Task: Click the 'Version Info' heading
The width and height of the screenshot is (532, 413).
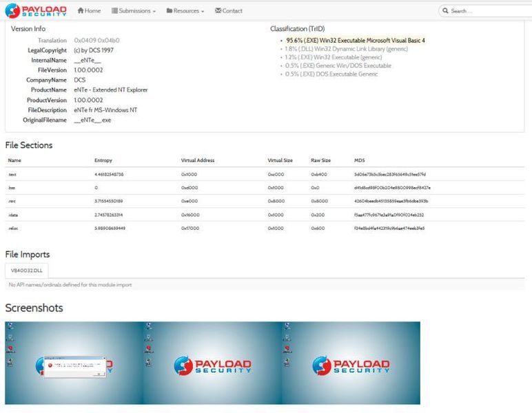Action: pyautogui.click(x=28, y=29)
